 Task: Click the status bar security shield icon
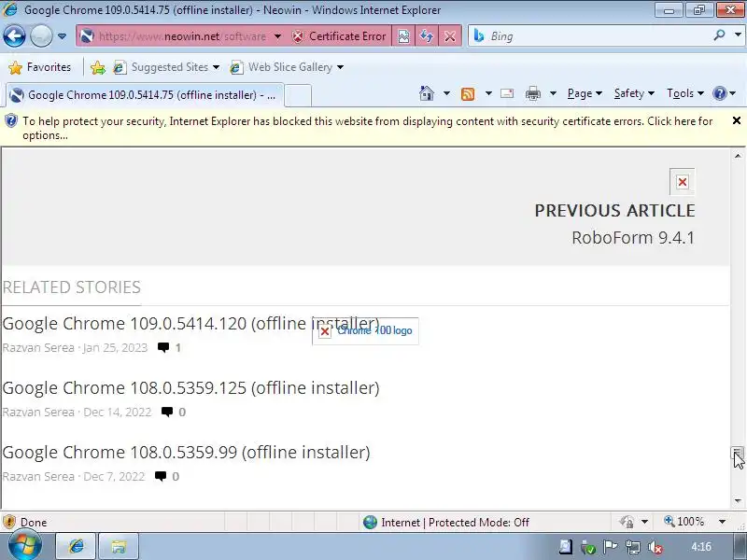tap(9, 523)
